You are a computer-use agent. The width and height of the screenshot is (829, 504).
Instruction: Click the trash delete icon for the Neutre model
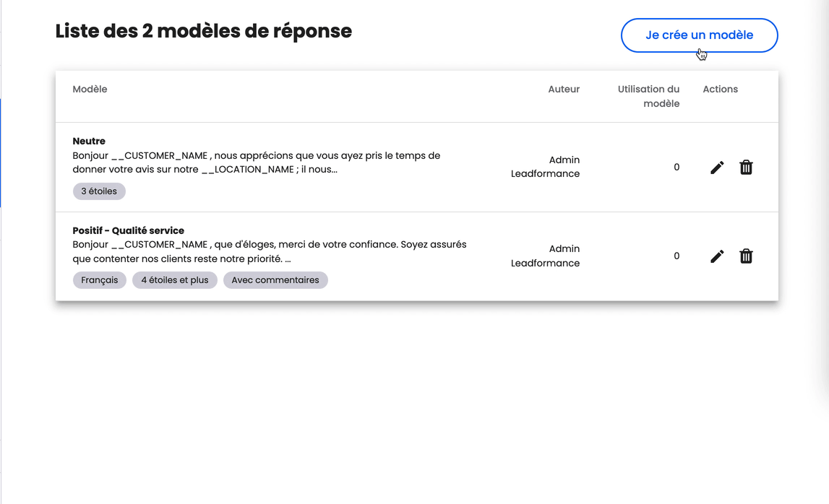tap(746, 167)
